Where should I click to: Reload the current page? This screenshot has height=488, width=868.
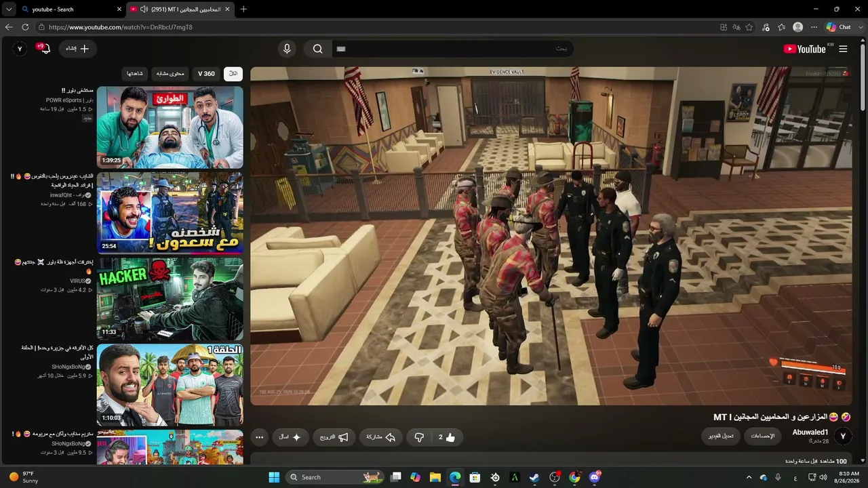25,27
